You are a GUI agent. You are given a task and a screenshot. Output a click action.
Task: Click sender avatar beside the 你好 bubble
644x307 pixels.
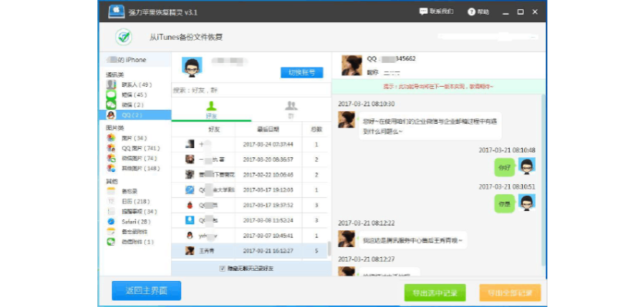pyautogui.click(x=527, y=166)
